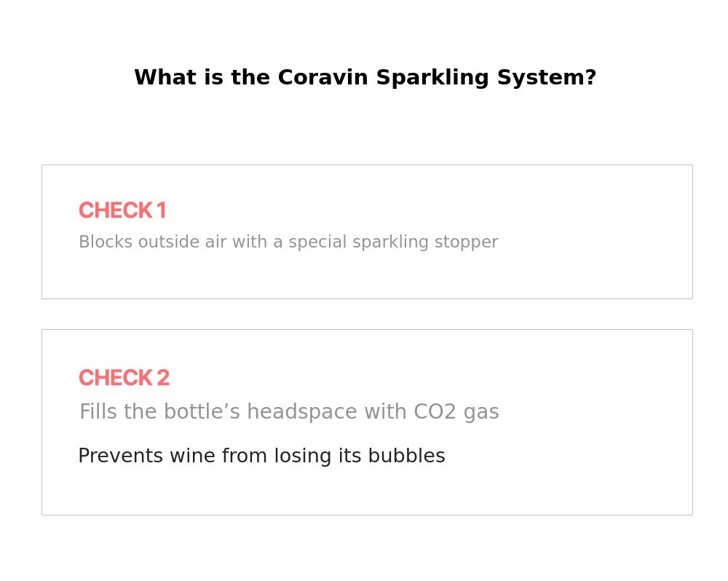Image resolution: width=728 pixels, height=581 pixels.
Task: Click the word 'Coravin' in the heading
Action: pyautogui.click(x=323, y=78)
